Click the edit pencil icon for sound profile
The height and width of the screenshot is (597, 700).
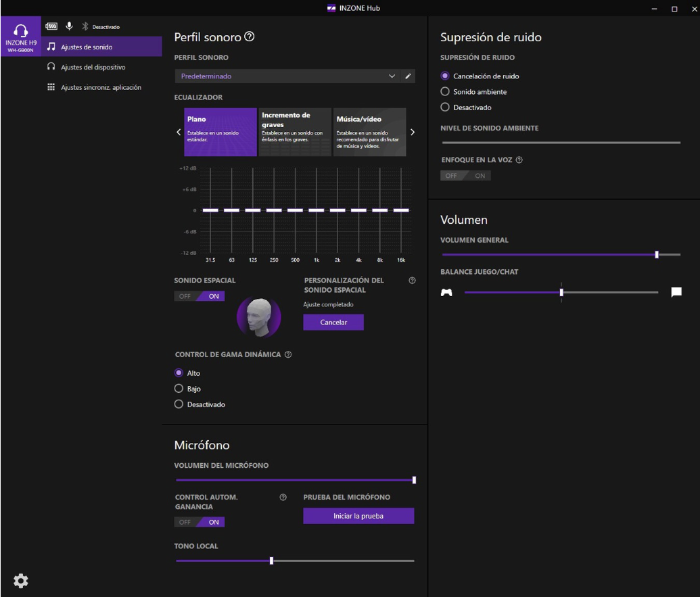(x=408, y=76)
